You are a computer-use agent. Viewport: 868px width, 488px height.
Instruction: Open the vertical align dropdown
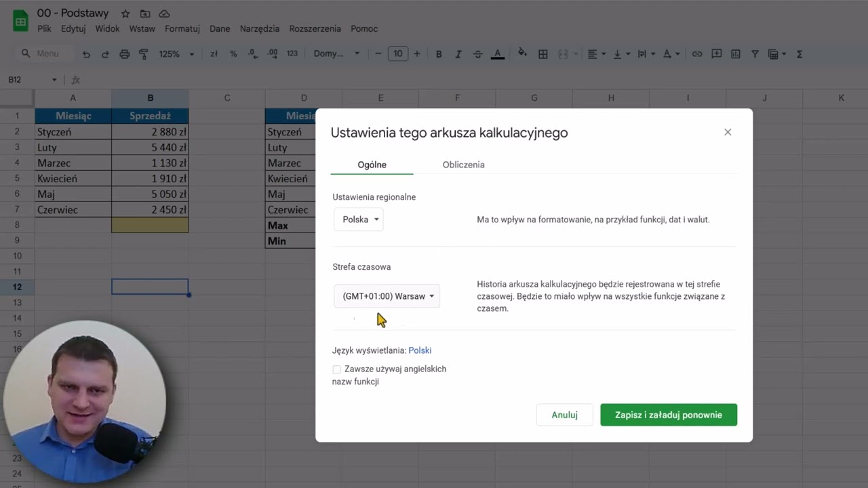click(621, 54)
